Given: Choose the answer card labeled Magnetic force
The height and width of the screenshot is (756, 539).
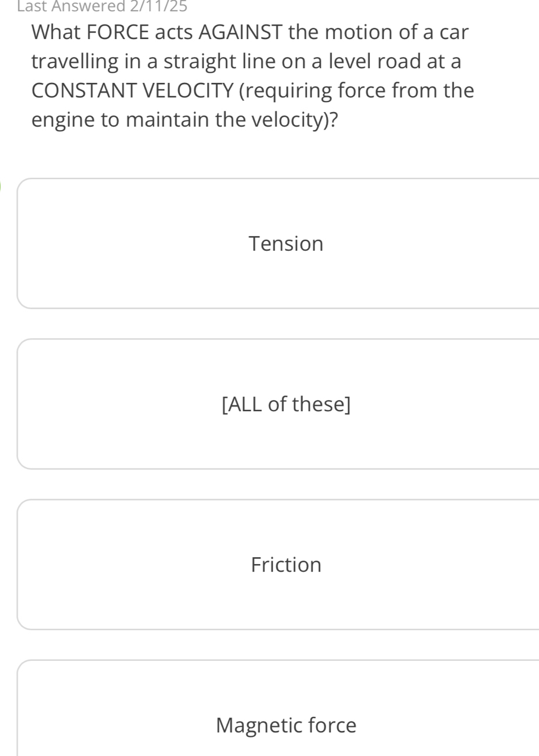Looking at the screenshot, I should tap(286, 725).
